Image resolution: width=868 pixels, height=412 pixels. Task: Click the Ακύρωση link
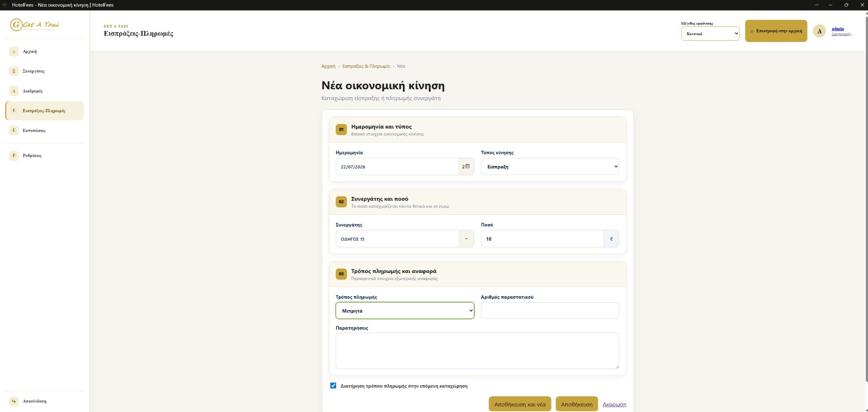[614, 404]
